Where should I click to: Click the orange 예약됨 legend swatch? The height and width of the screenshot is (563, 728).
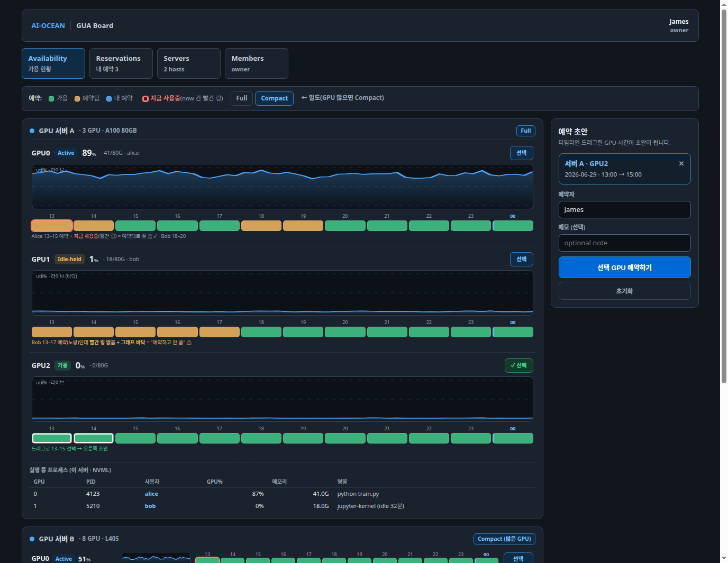point(77,99)
